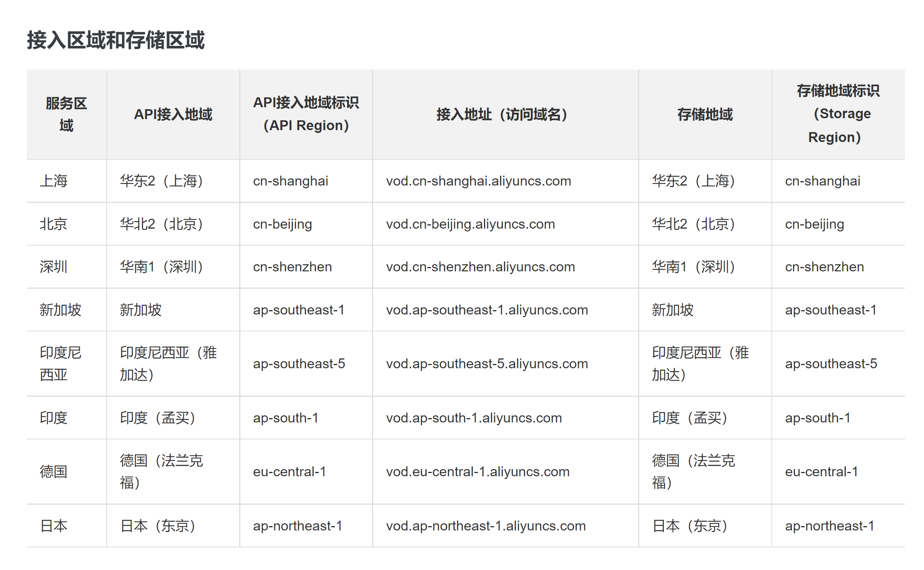Click vod.cn-shenzhen.aliyuncs.com address cell
This screenshot has width=924, height=570.
point(480,267)
